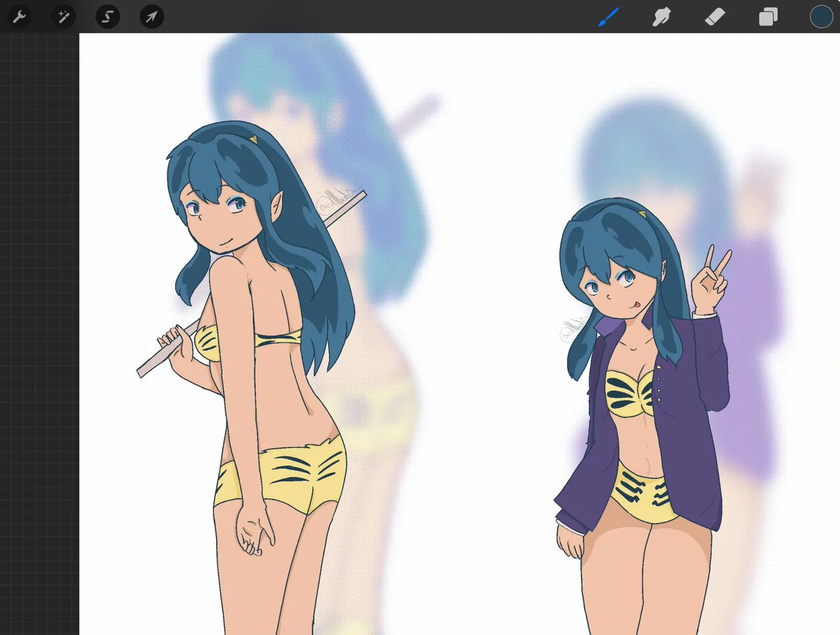Activate the Transform arrow tool
The height and width of the screenshot is (635, 840).
(152, 16)
